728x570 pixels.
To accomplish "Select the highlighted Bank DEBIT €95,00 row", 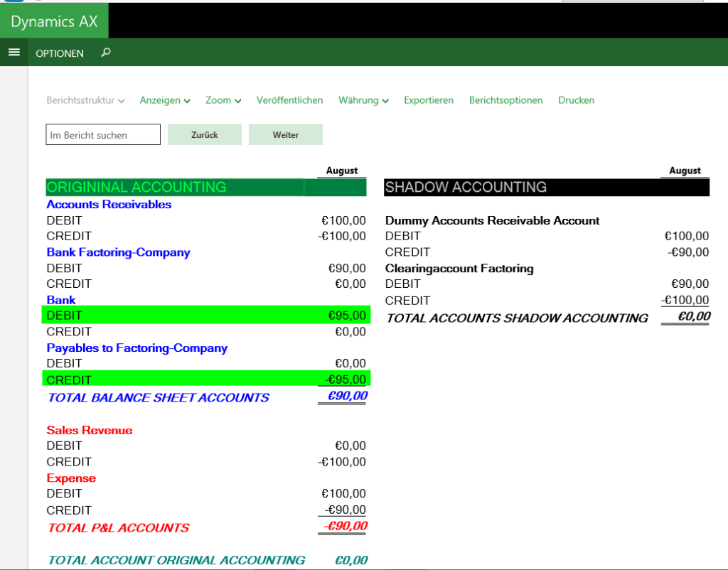I will 206,315.
